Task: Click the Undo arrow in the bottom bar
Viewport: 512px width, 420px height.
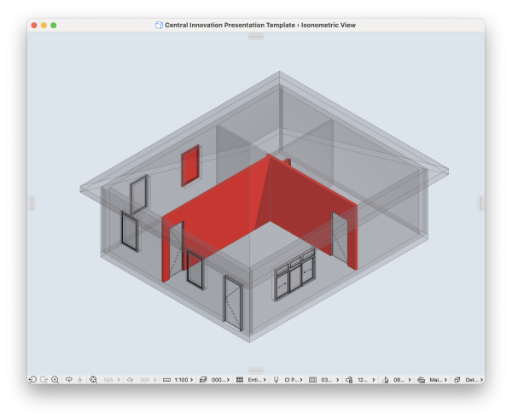Action: (32, 379)
